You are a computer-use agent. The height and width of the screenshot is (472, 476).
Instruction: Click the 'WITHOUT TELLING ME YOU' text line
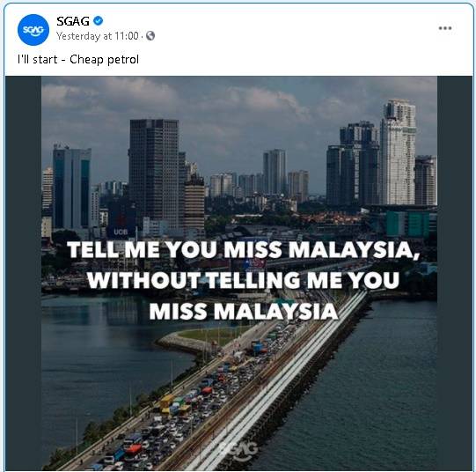[x=244, y=280]
